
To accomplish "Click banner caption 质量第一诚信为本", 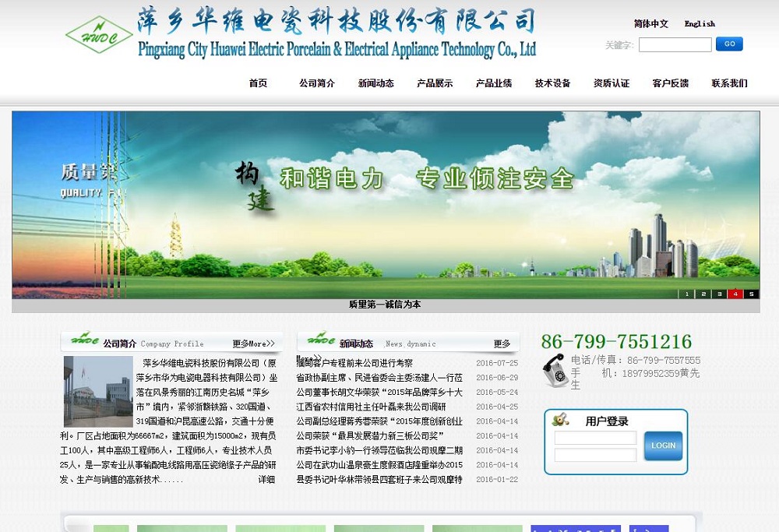I will point(385,305).
